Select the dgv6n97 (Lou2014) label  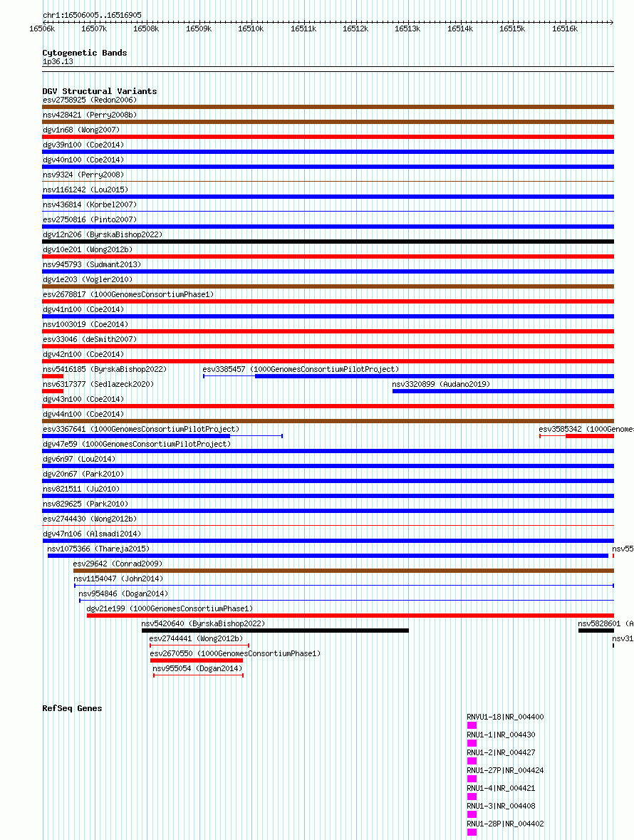(x=78, y=459)
